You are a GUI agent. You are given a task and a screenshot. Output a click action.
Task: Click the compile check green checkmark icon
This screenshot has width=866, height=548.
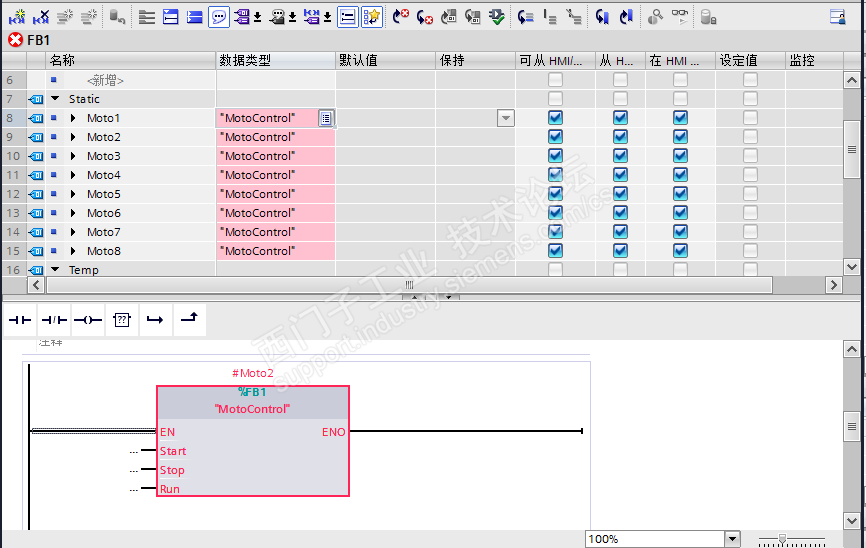[497, 17]
